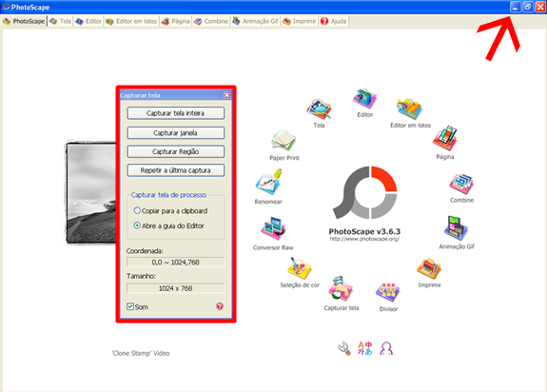547x392 pixels.
Task: Open the Seleção de cor picker icon
Action: tap(300, 268)
